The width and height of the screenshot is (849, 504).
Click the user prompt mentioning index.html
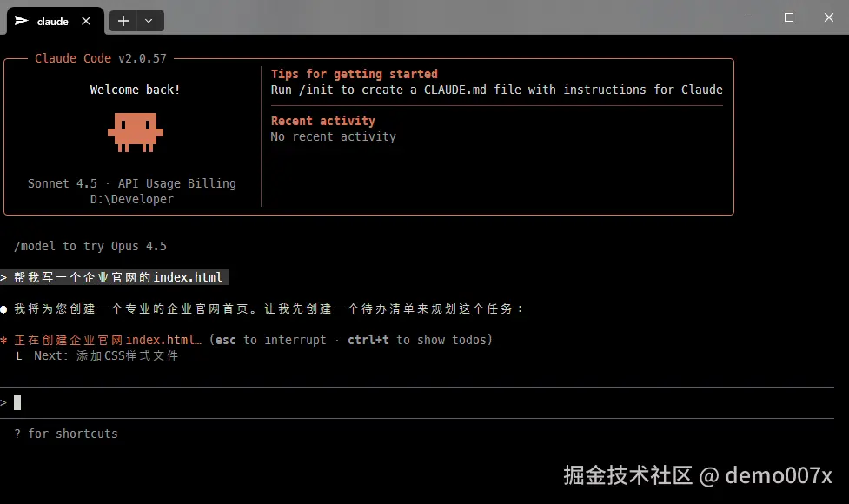114,277
